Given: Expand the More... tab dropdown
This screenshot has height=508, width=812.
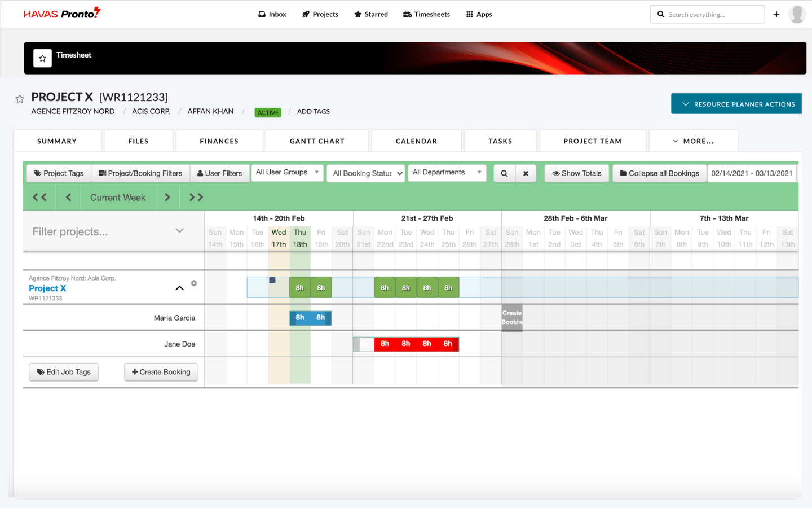Looking at the screenshot, I should click(693, 141).
